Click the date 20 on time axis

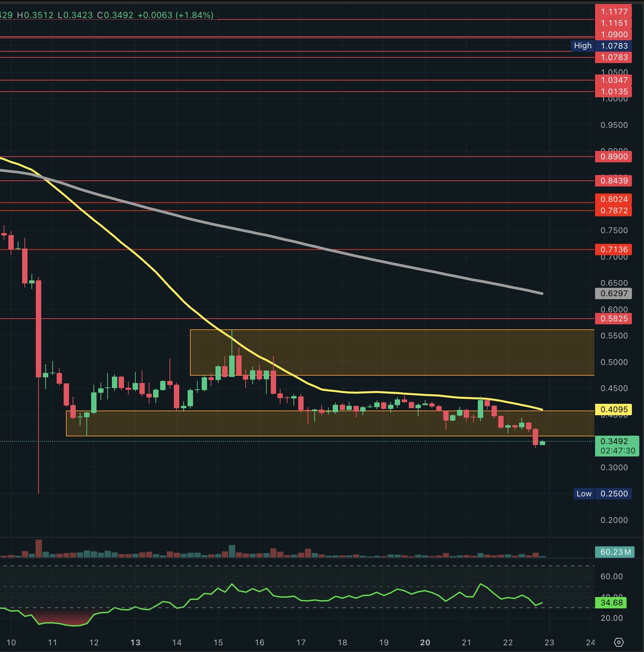[425, 642]
